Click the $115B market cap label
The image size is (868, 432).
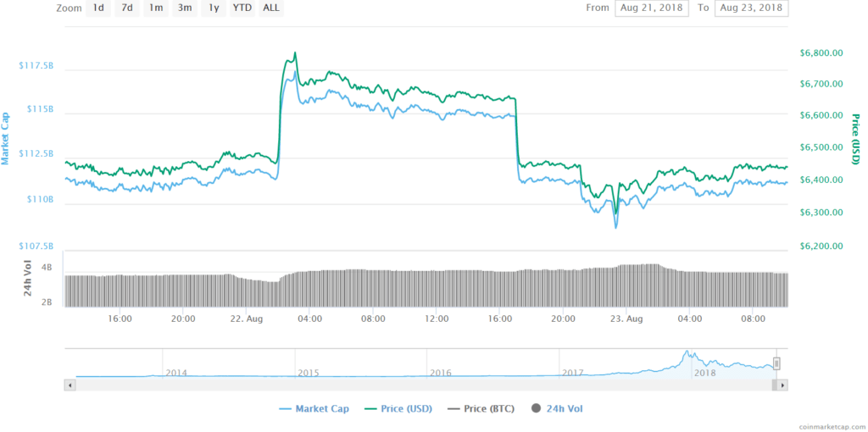41,109
